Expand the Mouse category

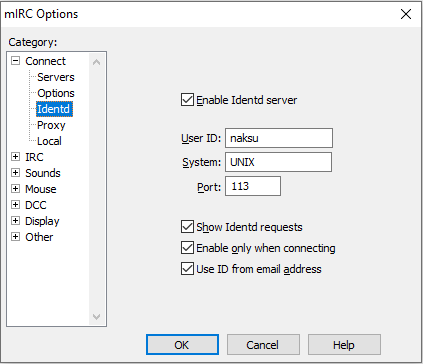coord(15,189)
